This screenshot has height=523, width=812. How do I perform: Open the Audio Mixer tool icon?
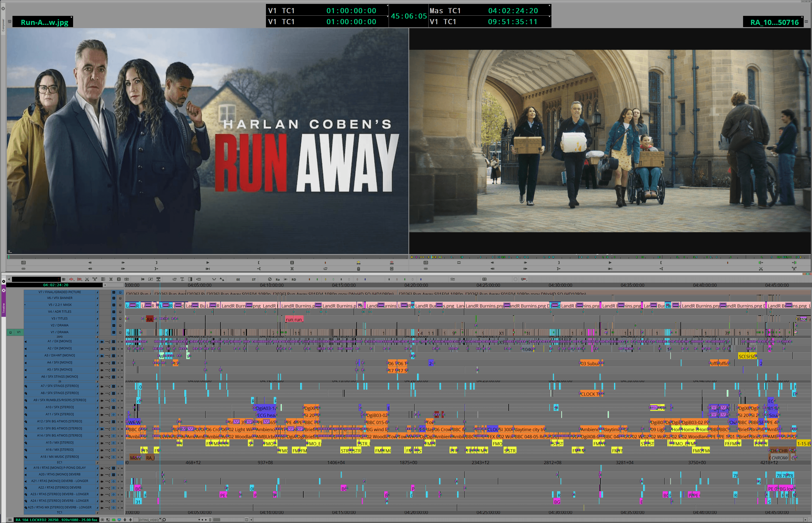coord(452,279)
